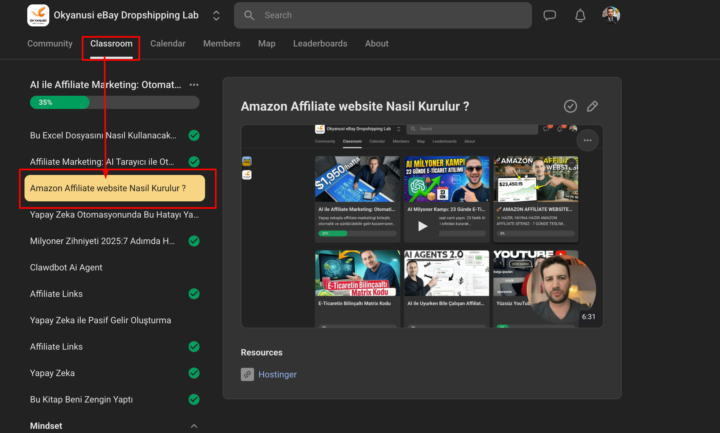The height and width of the screenshot is (433, 720).
Task: Select lesson Amazon Affiliate website Nasil Kurulur
Action: 115,188
